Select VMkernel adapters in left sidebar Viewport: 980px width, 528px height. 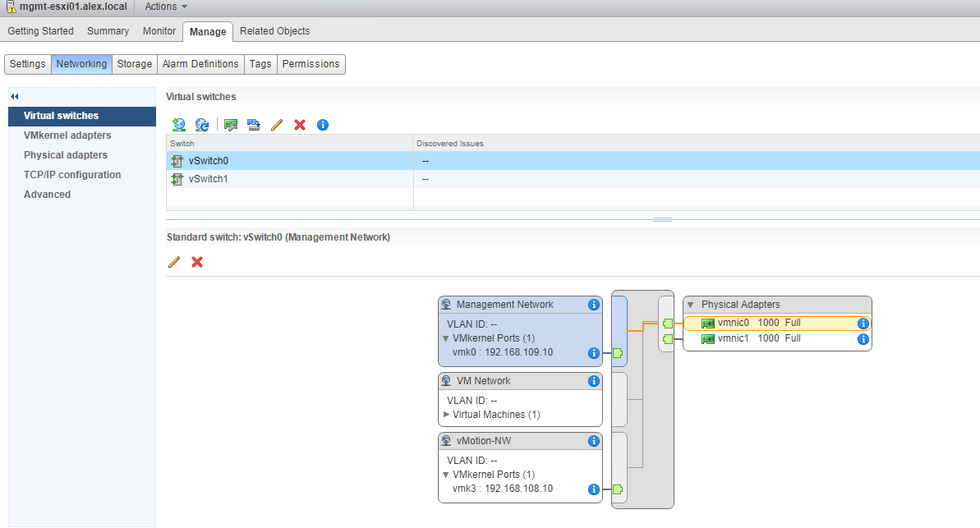(x=67, y=135)
